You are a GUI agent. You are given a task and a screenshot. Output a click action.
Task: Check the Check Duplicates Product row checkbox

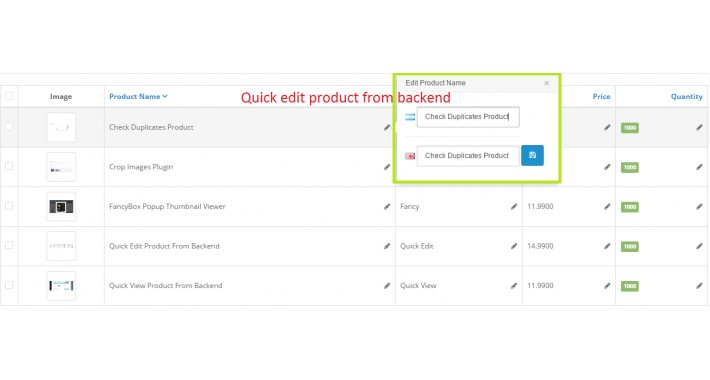[9, 127]
